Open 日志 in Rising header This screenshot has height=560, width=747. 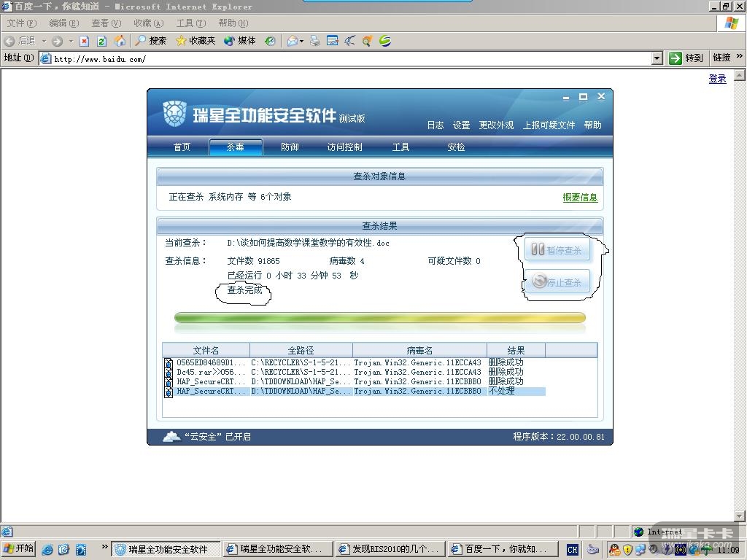436,125
